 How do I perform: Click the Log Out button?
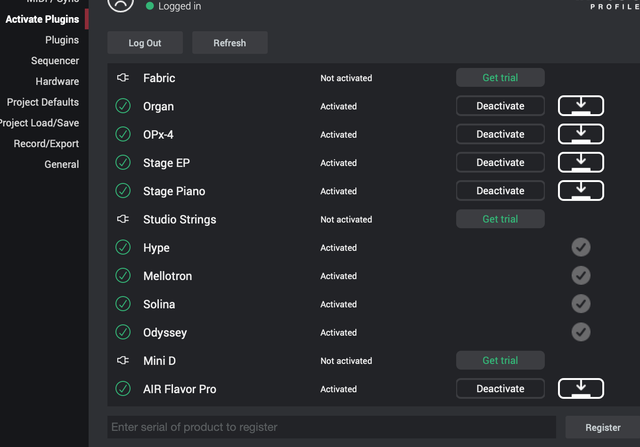145,42
